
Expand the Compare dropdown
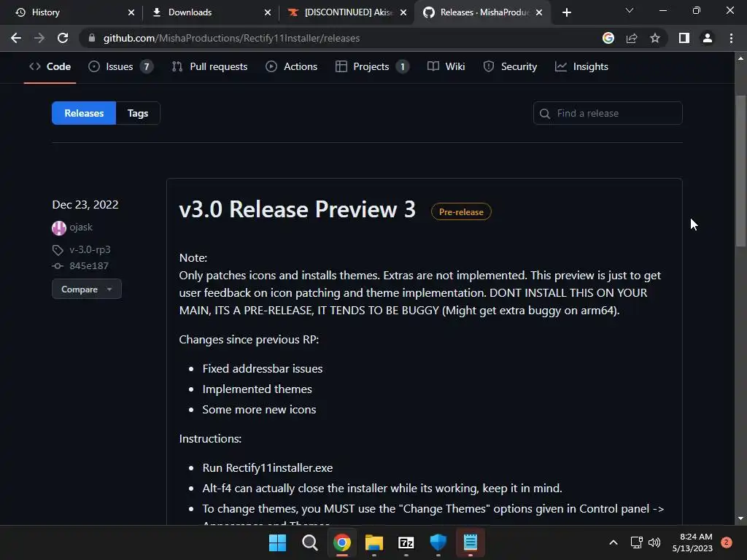pos(87,289)
